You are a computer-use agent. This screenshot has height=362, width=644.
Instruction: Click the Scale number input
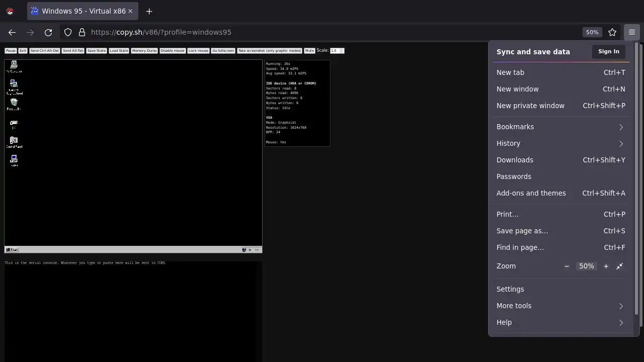coord(337,51)
